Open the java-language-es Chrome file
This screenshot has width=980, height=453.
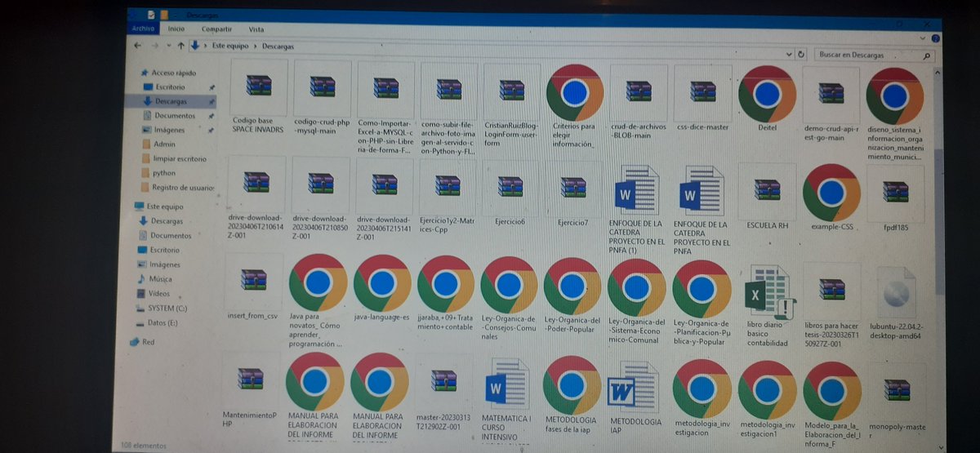coord(381,287)
